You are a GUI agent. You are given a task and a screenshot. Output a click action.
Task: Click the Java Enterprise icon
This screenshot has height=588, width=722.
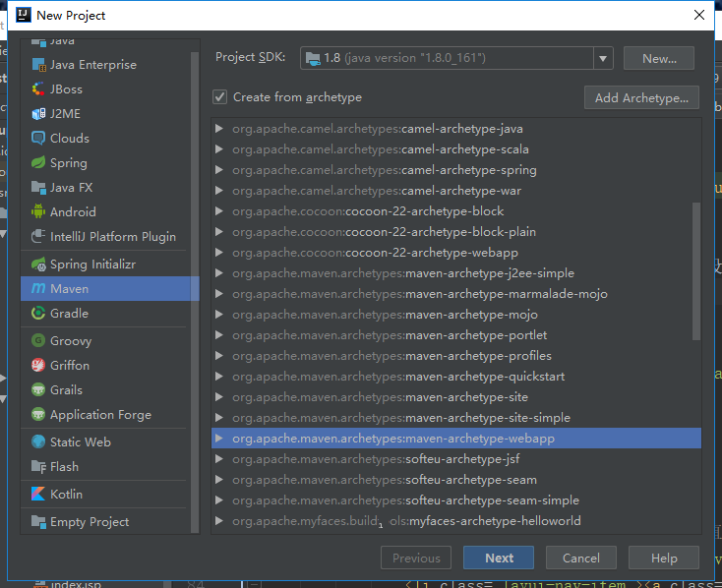[38, 65]
